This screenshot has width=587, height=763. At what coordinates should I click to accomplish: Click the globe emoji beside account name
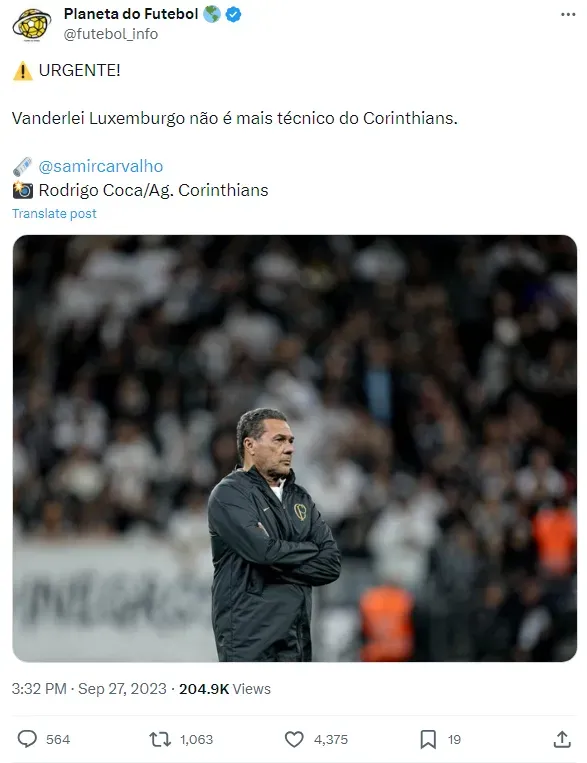(x=212, y=15)
